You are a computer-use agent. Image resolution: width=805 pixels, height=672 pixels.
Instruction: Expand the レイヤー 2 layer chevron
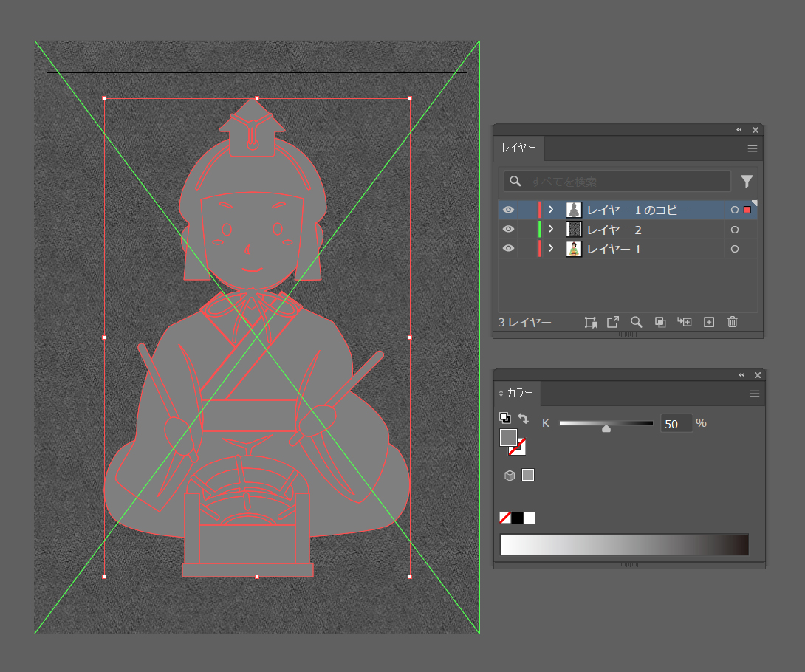click(x=551, y=230)
